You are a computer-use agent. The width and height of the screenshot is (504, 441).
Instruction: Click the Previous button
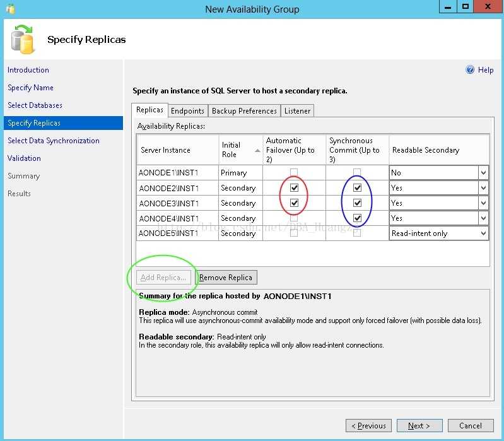pos(368,426)
